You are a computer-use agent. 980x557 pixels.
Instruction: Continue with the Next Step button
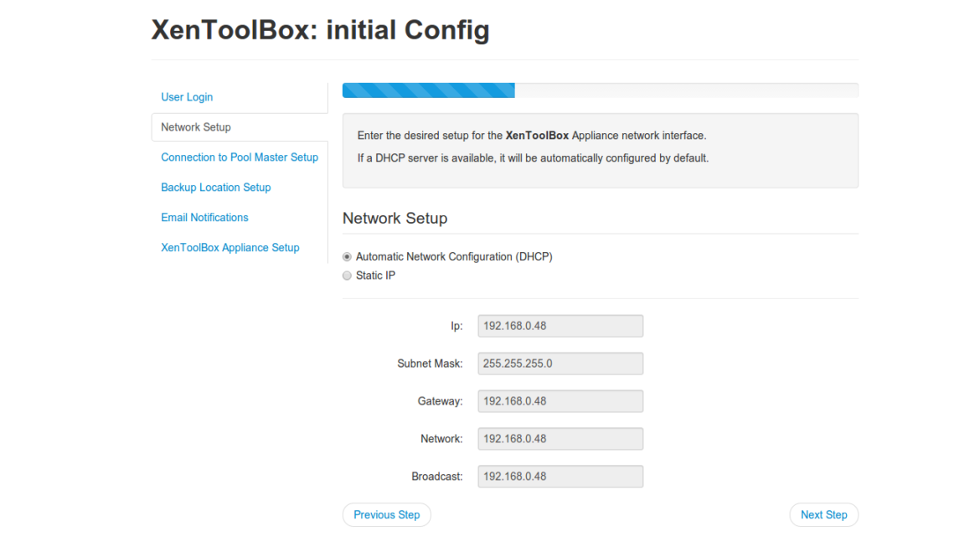(823, 514)
